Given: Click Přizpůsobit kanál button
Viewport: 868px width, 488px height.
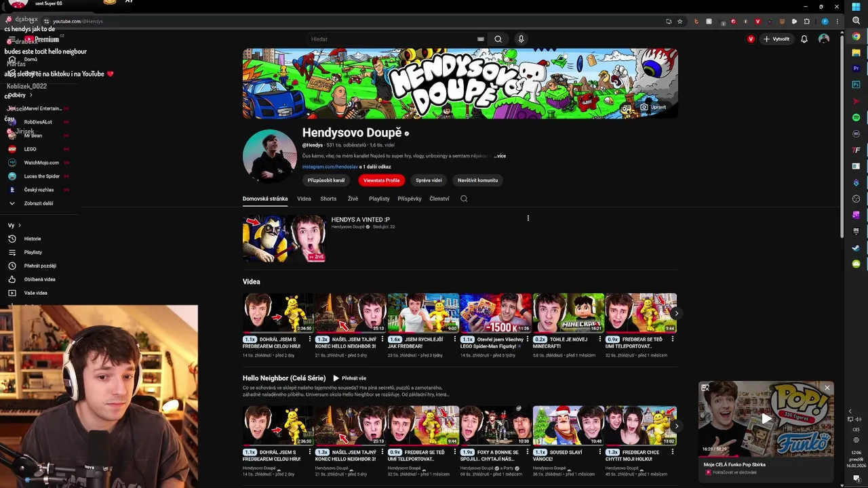Looking at the screenshot, I should click(326, 180).
